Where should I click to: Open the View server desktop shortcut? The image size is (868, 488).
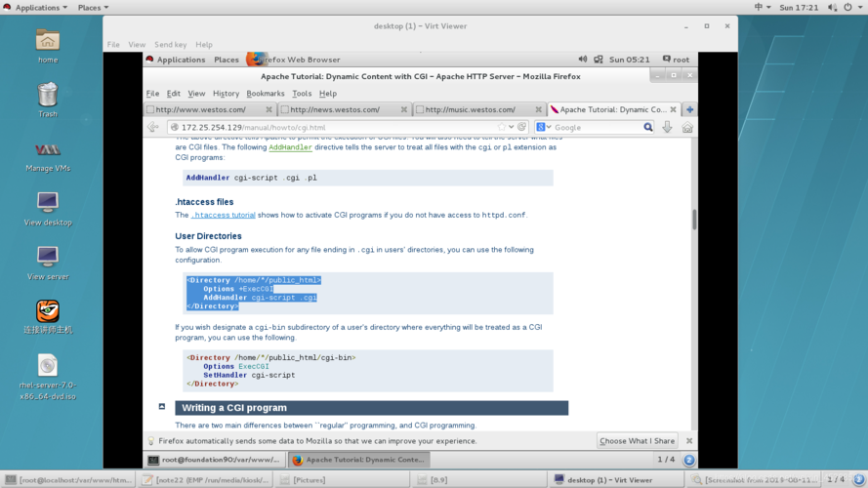(47, 264)
